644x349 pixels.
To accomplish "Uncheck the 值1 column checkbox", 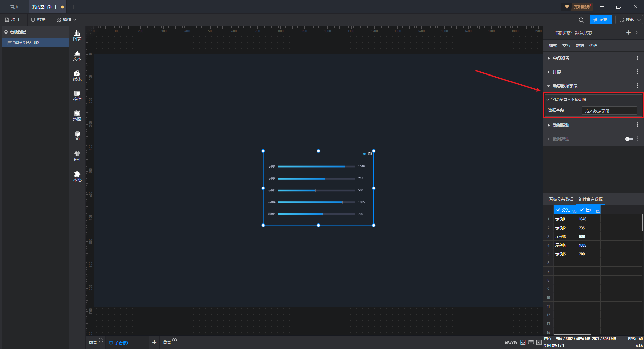I will click(x=582, y=210).
